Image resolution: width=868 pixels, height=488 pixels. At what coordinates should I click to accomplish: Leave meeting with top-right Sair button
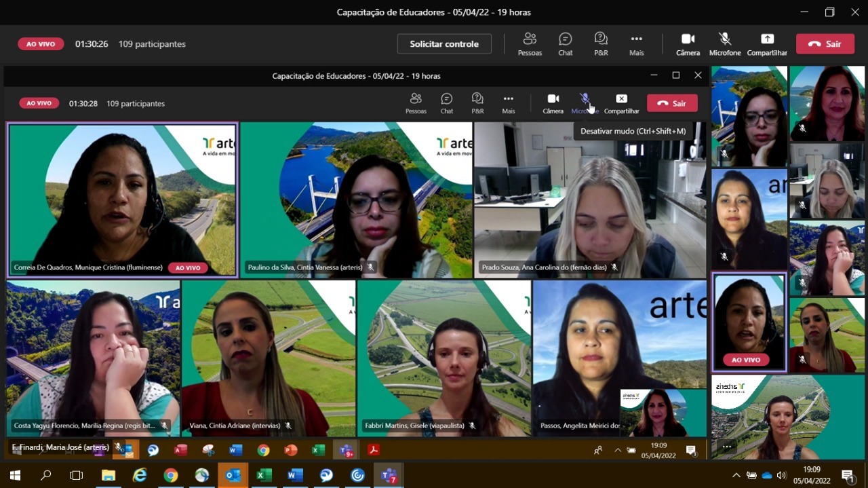point(825,44)
